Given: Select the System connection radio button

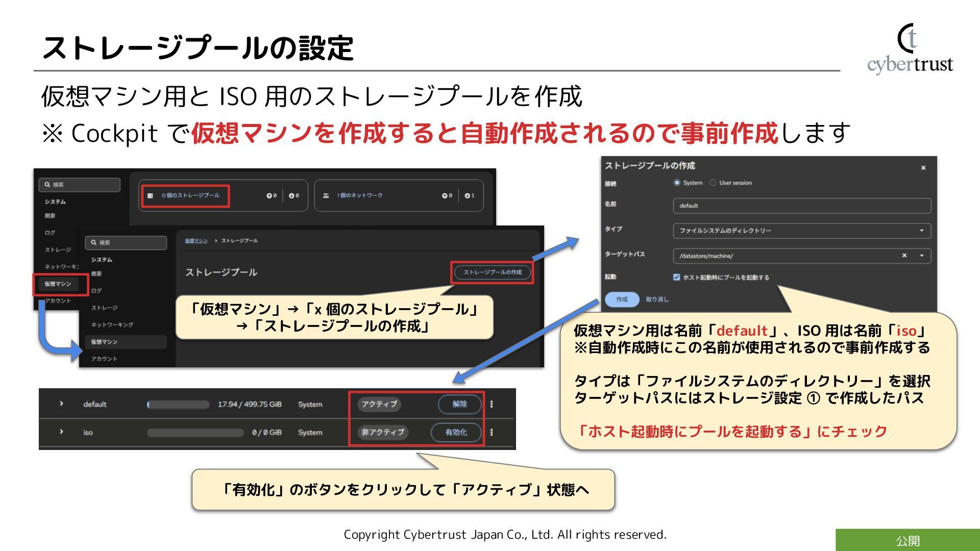Looking at the screenshot, I should pos(677,183).
